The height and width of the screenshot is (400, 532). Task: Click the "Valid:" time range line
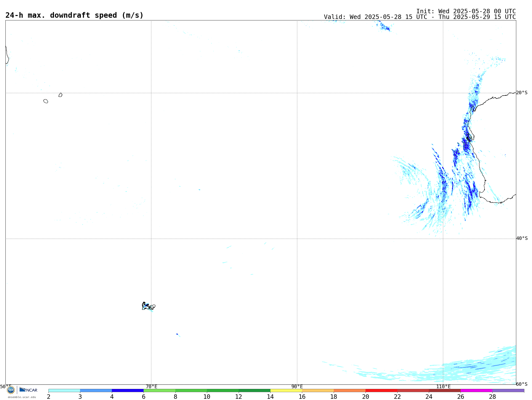click(x=420, y=17)
